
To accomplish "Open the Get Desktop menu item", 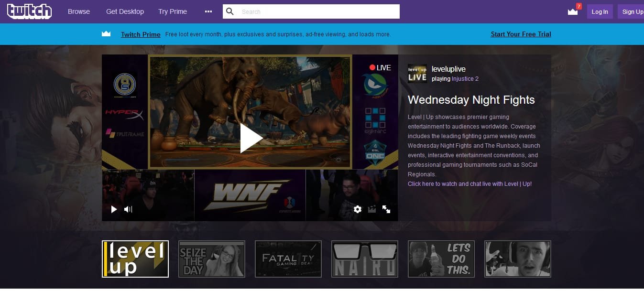I will click(125, 11).
